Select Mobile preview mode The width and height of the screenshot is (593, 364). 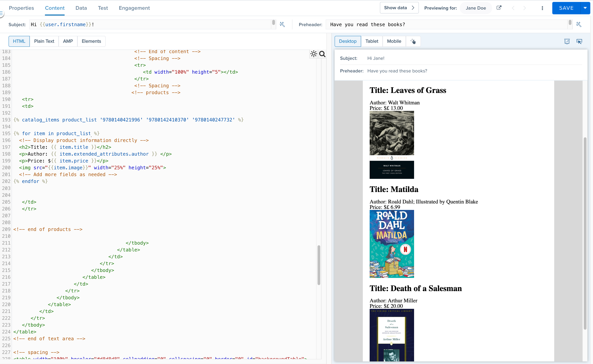pyautogui.click(x=394, y=41)
